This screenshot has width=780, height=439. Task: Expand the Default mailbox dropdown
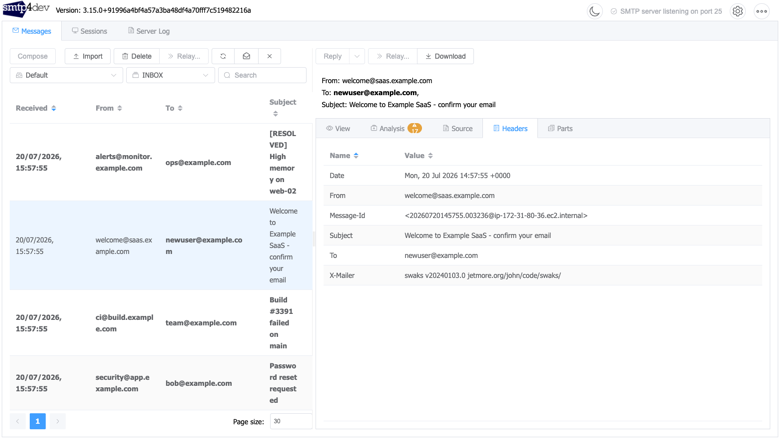tap(66, 75)
